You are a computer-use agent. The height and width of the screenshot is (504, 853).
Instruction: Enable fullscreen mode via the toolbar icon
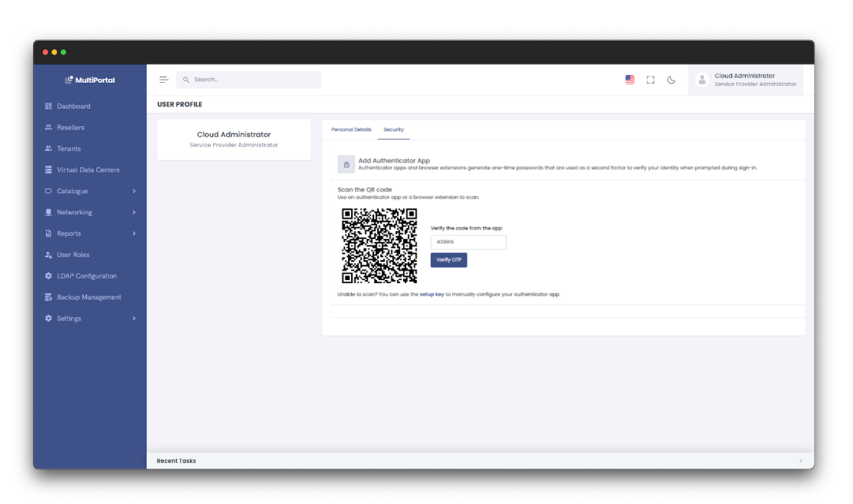(x=650, y=80)
